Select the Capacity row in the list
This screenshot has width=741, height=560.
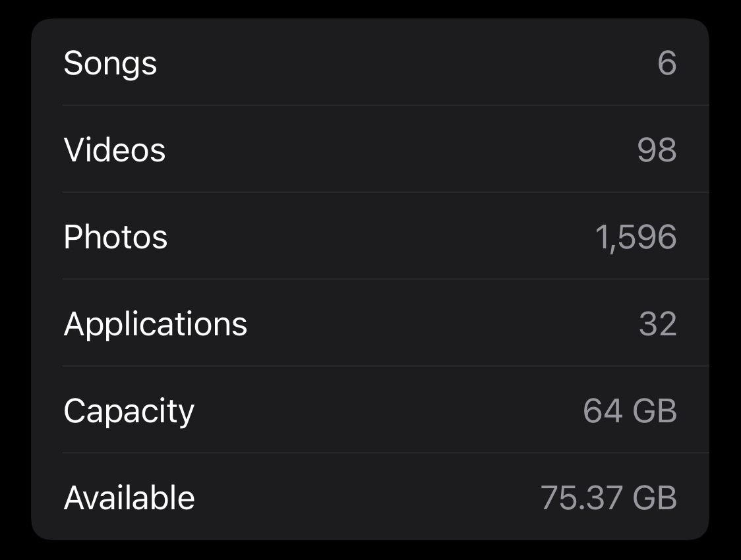tap(369, 411)
